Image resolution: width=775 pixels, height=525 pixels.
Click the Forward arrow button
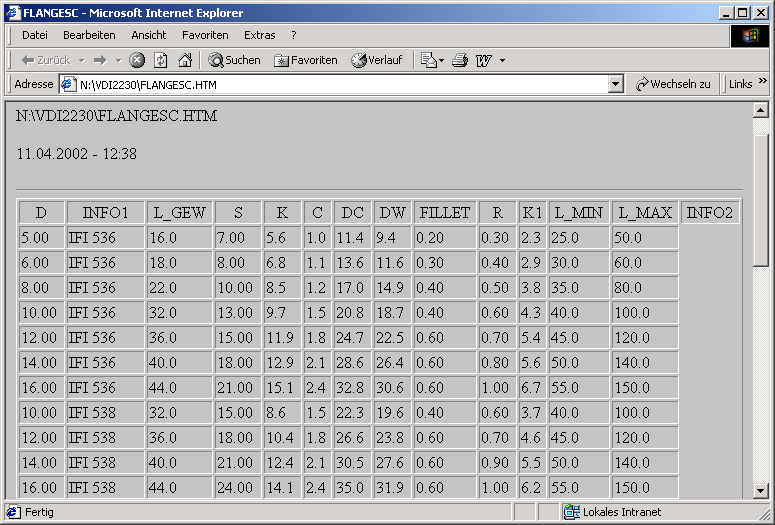coord(100,60)
